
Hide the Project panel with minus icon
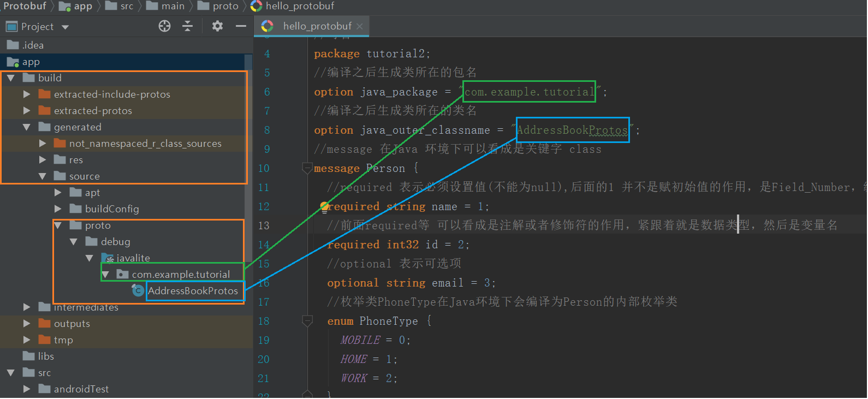[241, 26]
